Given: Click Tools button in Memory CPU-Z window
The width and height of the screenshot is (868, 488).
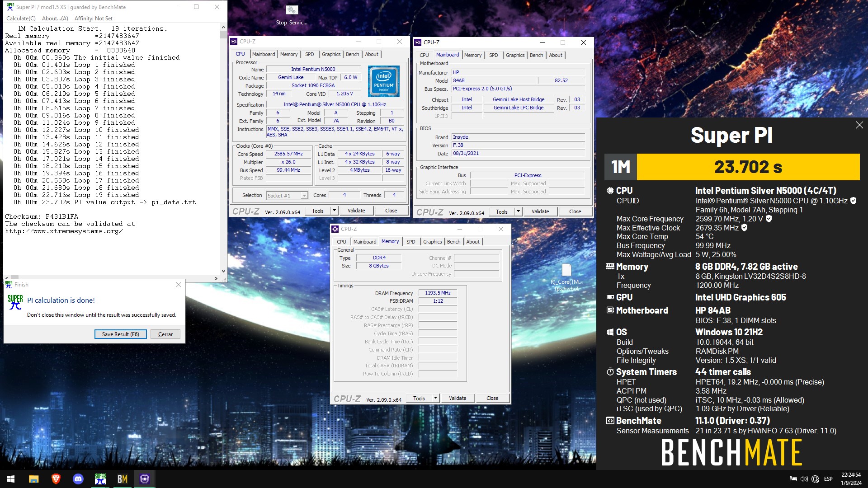Looking at the screenshot, I should (x=419, y=398).
